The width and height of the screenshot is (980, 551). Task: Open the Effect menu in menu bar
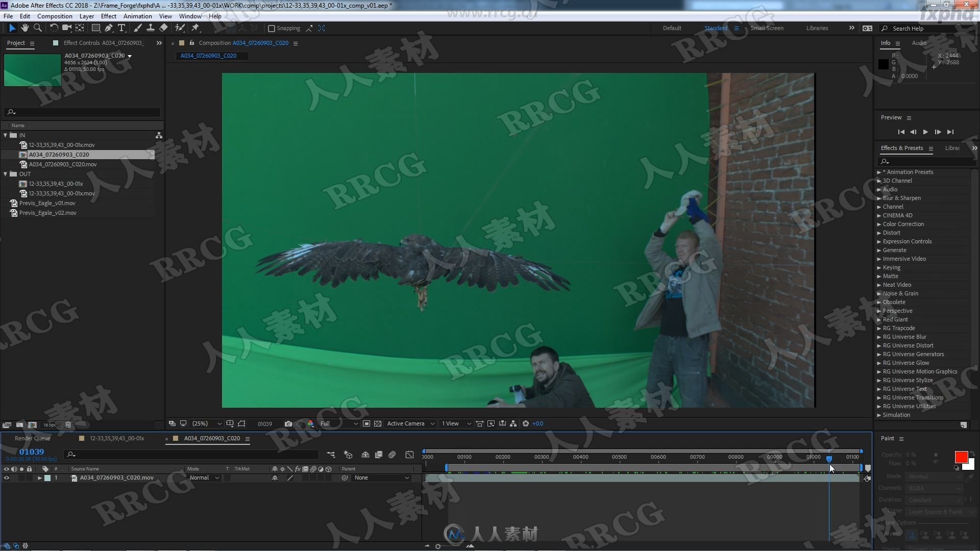(108, 16)
